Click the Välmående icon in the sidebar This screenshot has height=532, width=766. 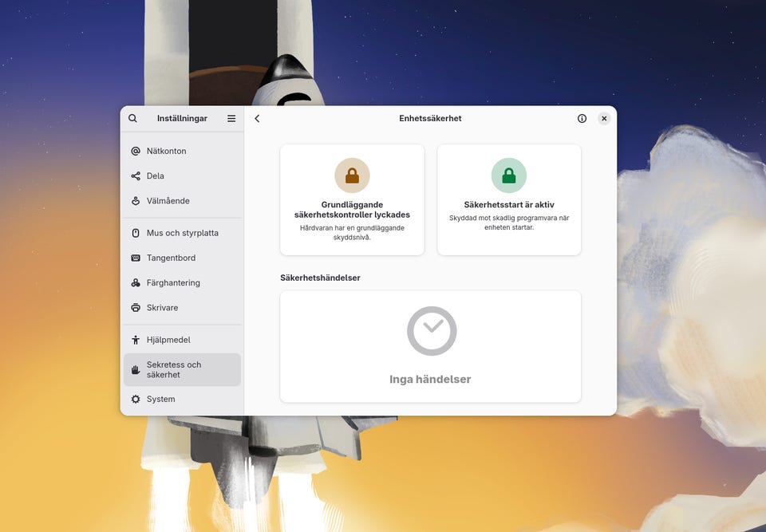(136, 201)
